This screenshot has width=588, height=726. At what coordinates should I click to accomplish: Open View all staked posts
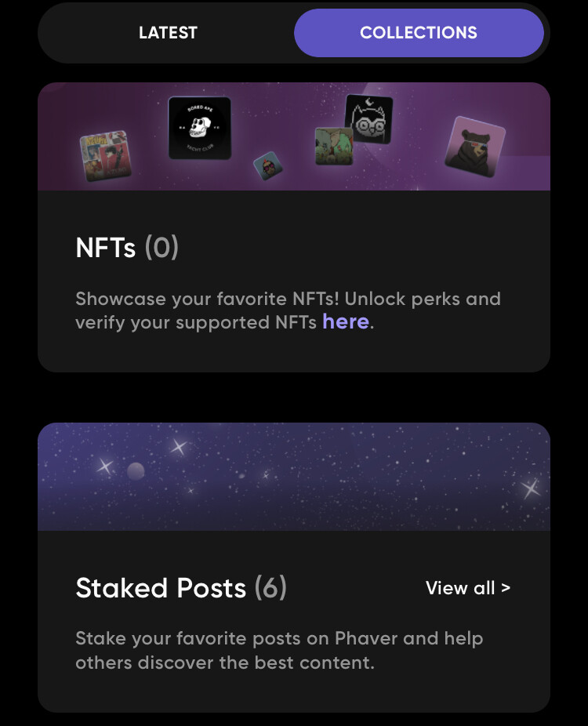point(468,588)
